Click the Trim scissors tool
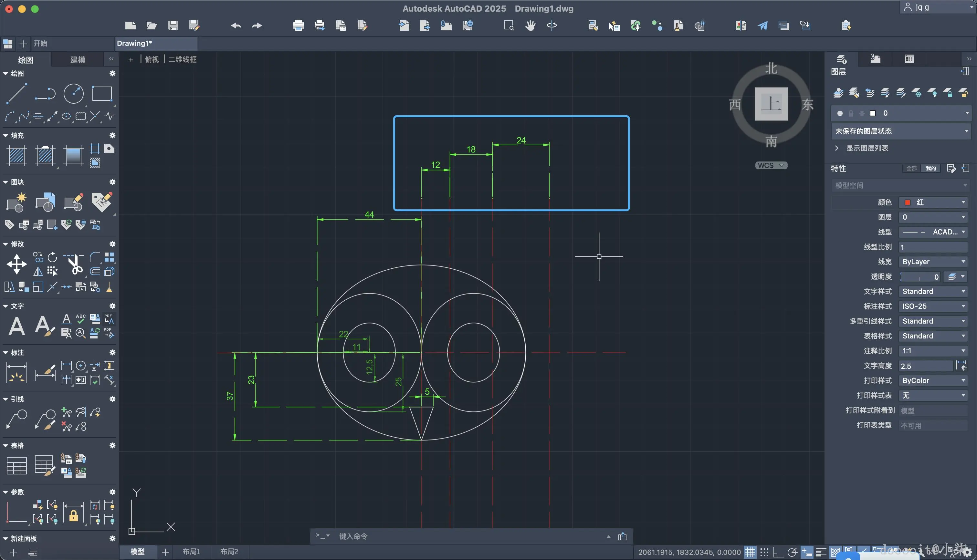The width and height of the screenshot is (977, 560). pyautogui.click(x=75, y=264)
